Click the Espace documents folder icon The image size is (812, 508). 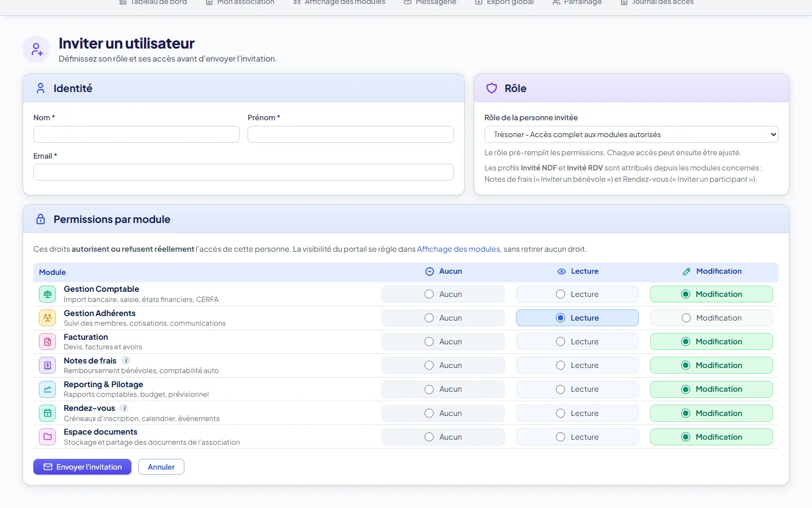(47, 437)
